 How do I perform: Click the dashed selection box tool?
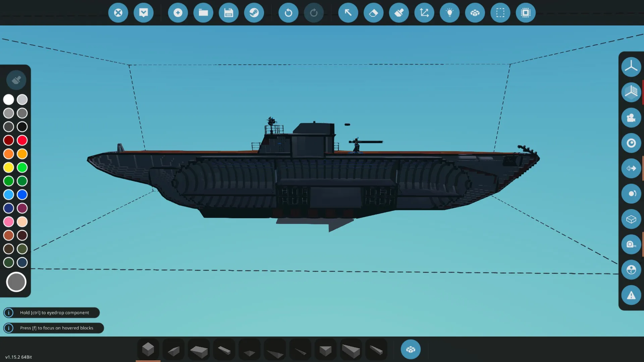tap(500, 13)
